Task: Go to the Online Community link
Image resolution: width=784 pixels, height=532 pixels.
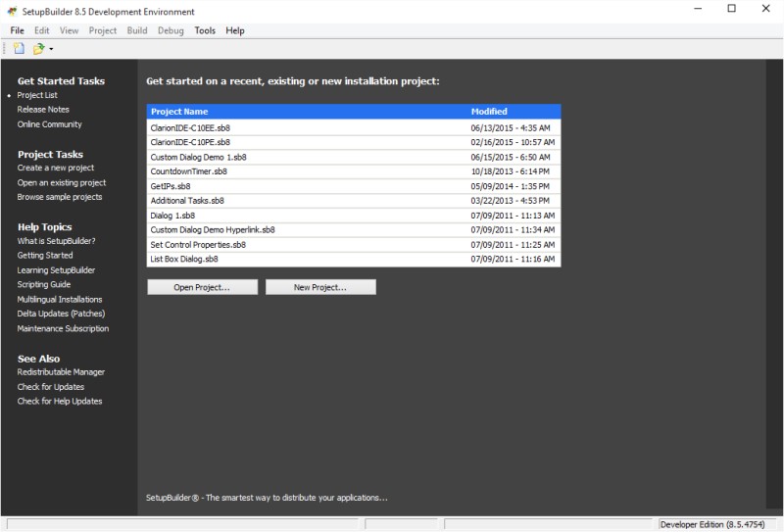Action: 49,124
